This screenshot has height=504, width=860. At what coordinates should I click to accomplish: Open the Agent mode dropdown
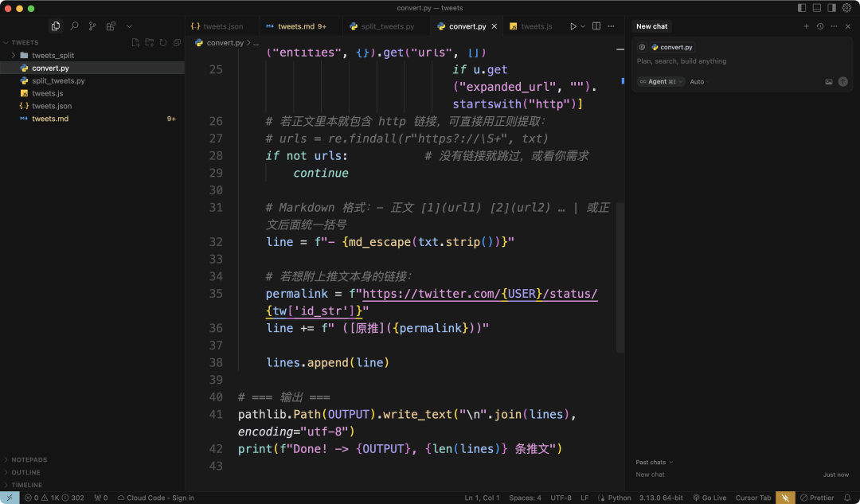(x=661, y=82)
